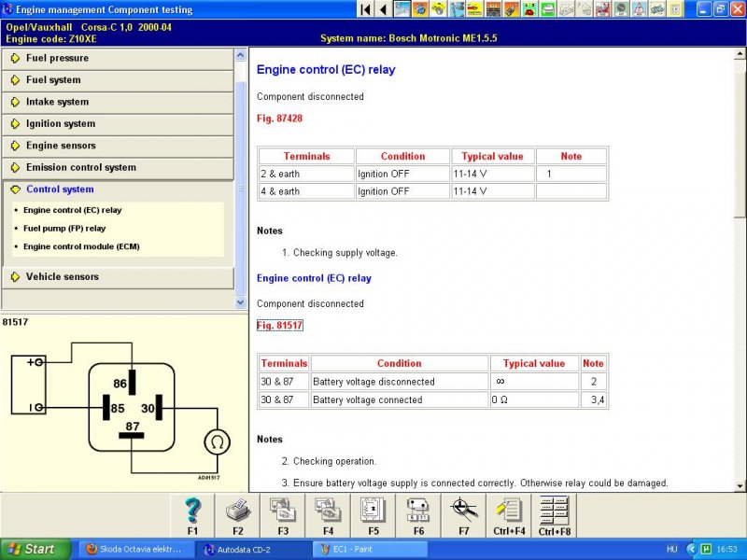Switch to the Skoda Octavia taskbar window

(x=134, y=549)
